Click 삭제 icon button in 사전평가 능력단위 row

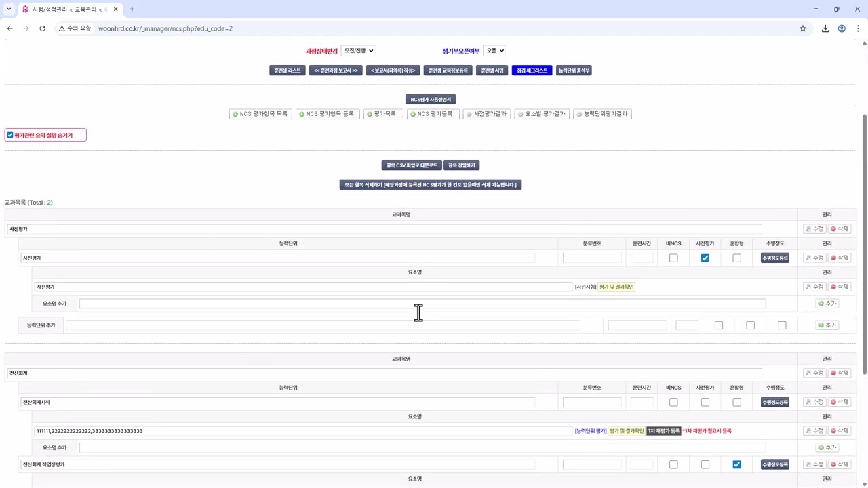point(840,258)
